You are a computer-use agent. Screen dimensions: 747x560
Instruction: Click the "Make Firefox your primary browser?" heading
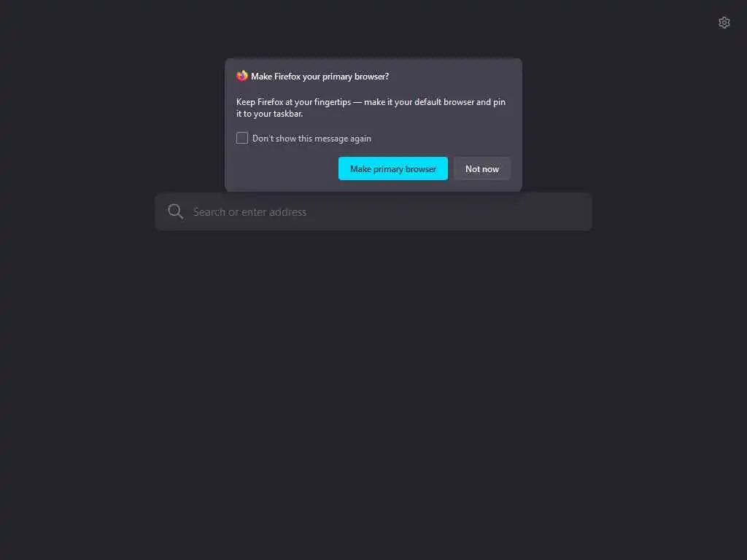click(320, 77)
